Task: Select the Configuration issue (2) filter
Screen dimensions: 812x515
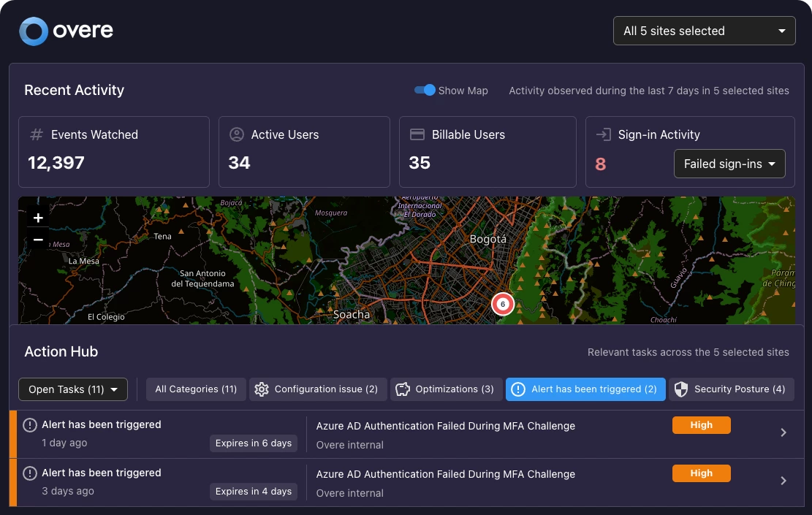Action: [x=318, y=389]
